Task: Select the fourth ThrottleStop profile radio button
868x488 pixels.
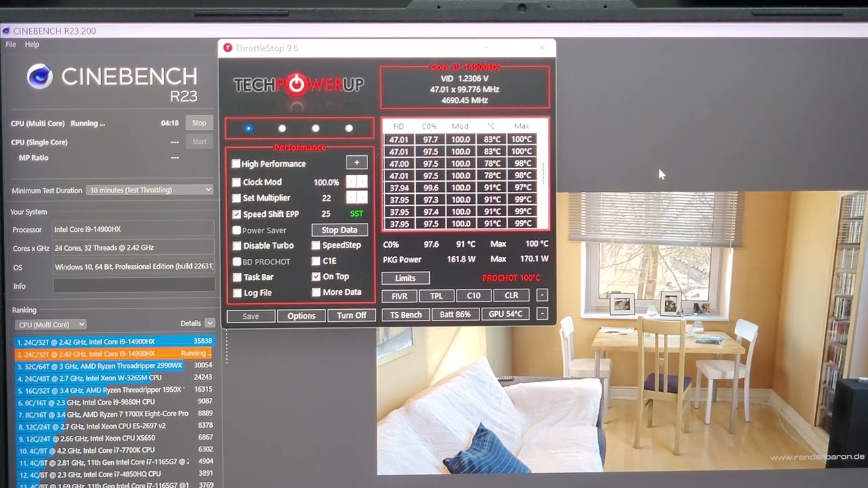Action: [x=349, y=128]
